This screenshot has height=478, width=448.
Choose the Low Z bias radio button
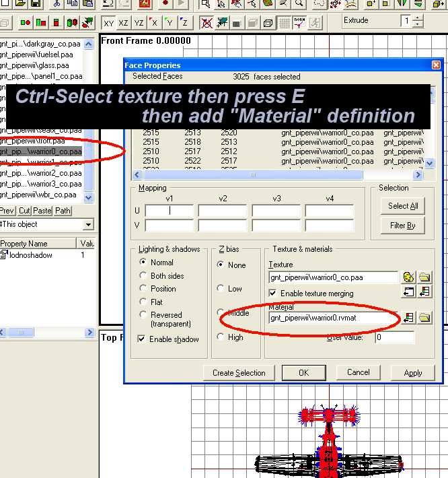[221, 288]
